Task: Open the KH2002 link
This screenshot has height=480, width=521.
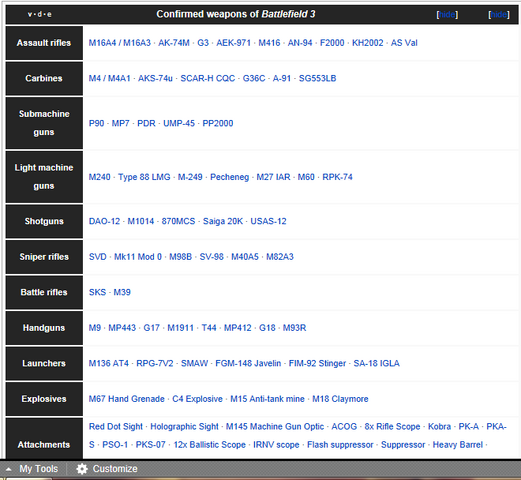Action: click(368, 43)
